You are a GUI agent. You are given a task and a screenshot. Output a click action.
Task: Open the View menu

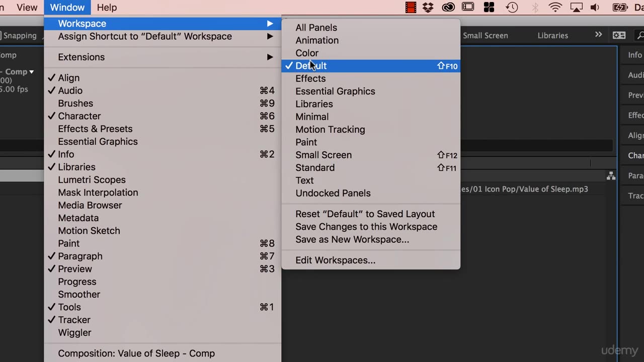point(27,8)
